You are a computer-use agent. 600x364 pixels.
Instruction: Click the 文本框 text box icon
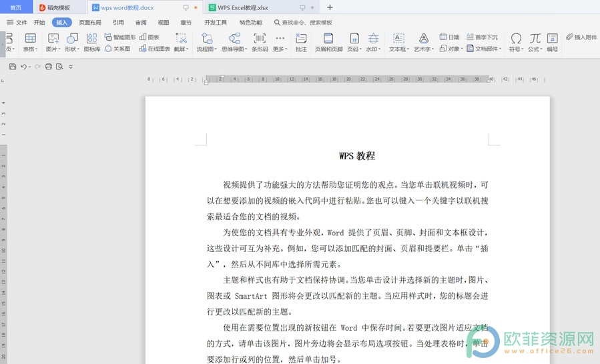point(398,38)
